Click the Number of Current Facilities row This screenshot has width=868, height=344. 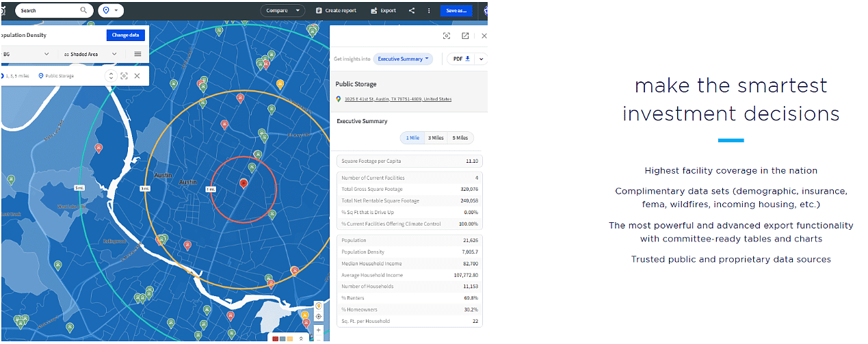[x=410, y=178]
